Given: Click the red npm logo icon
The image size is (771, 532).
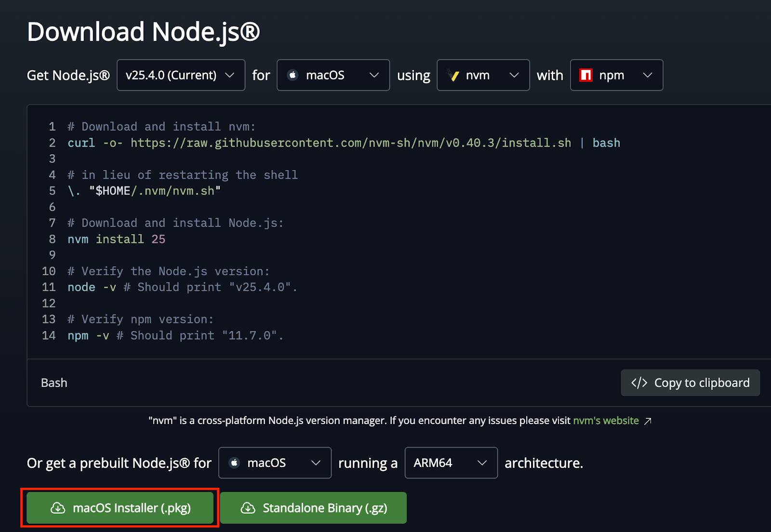Looking at the screenshot, I should (585, 75).
